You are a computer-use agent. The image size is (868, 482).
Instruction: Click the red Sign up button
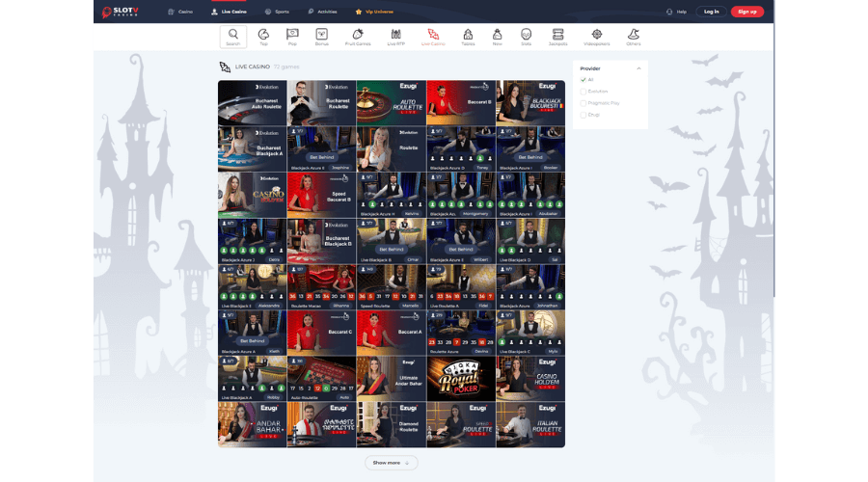coord(746,12)
